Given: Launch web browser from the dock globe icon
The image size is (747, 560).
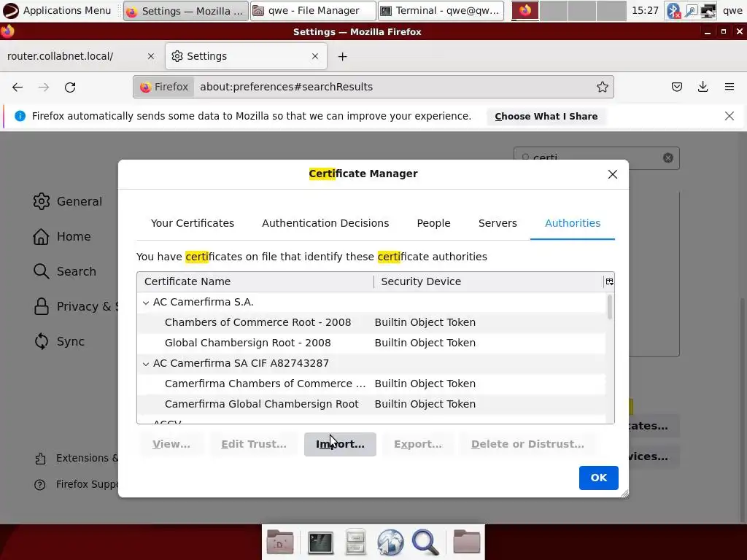Looking at the screenshot, I should [390, 542].
